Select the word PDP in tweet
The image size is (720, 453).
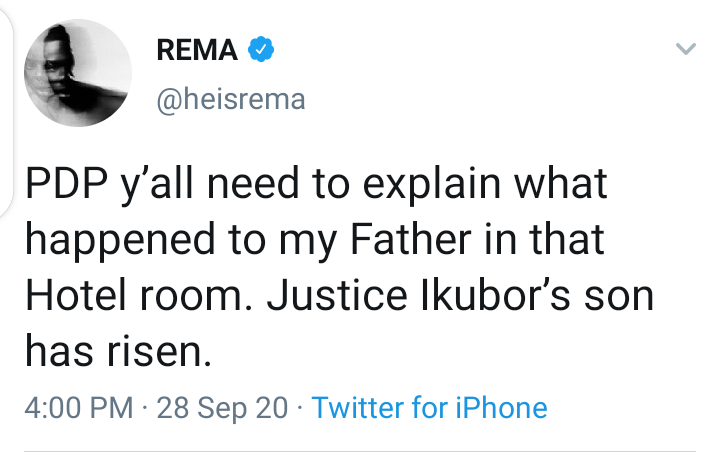67,183
